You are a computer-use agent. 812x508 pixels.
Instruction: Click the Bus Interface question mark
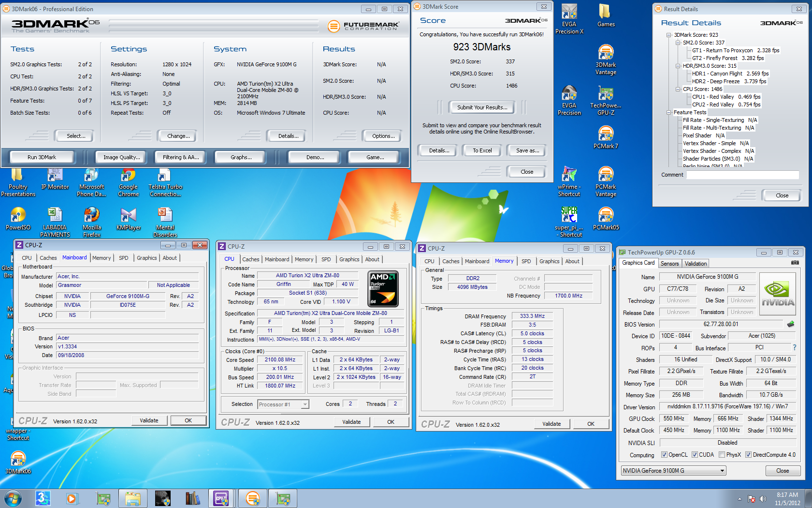(x=794, y=347)
